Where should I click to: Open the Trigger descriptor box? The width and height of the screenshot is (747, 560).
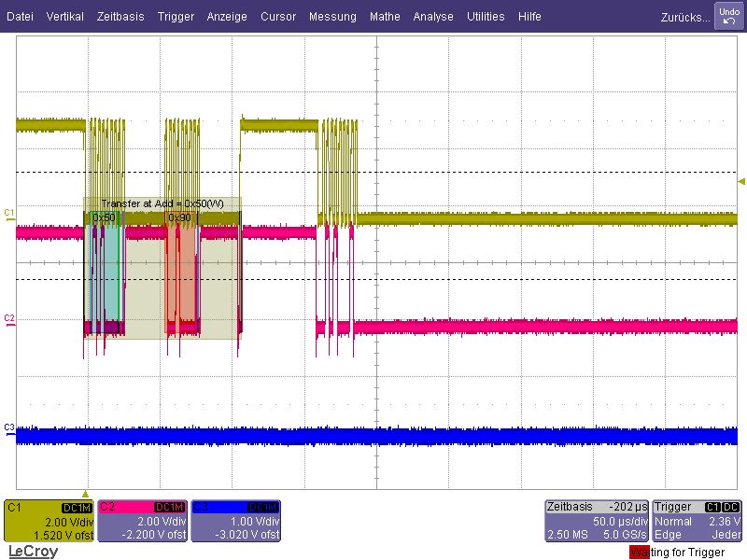(x=697, y=521)
